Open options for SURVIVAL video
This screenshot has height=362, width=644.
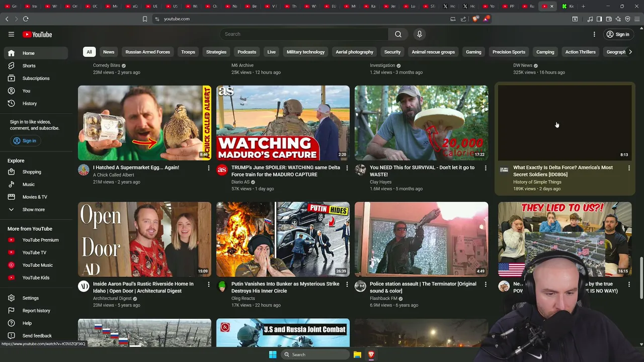(485, 168)
